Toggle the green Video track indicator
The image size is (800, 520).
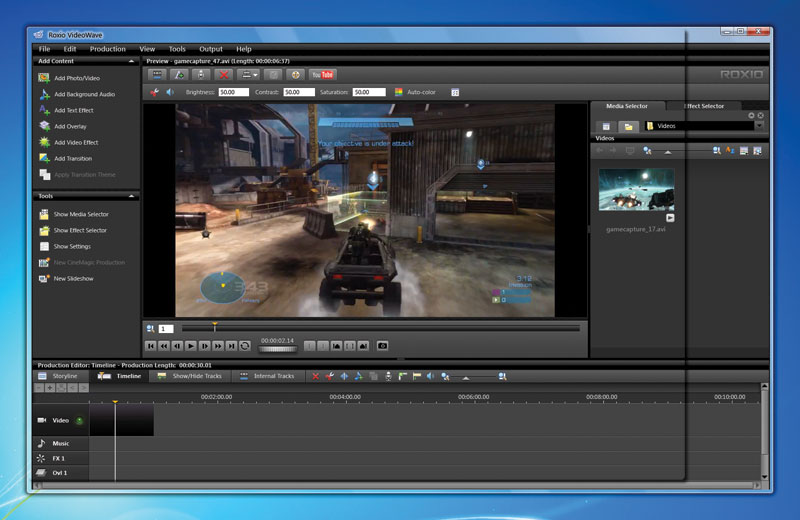80,420
